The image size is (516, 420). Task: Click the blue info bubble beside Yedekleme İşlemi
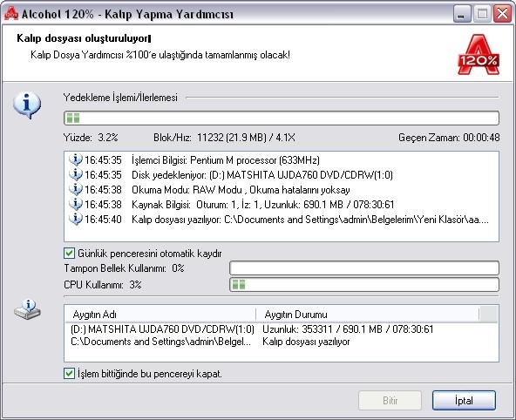coord(27,105)
